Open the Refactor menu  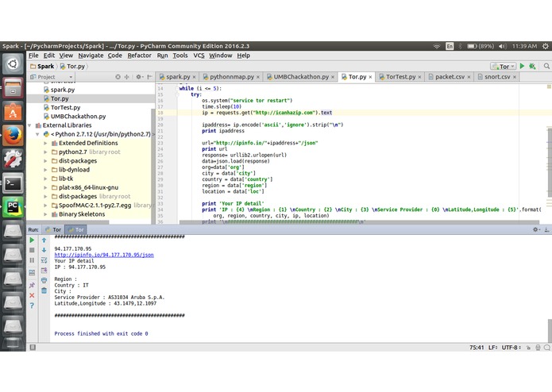(140, 56)
